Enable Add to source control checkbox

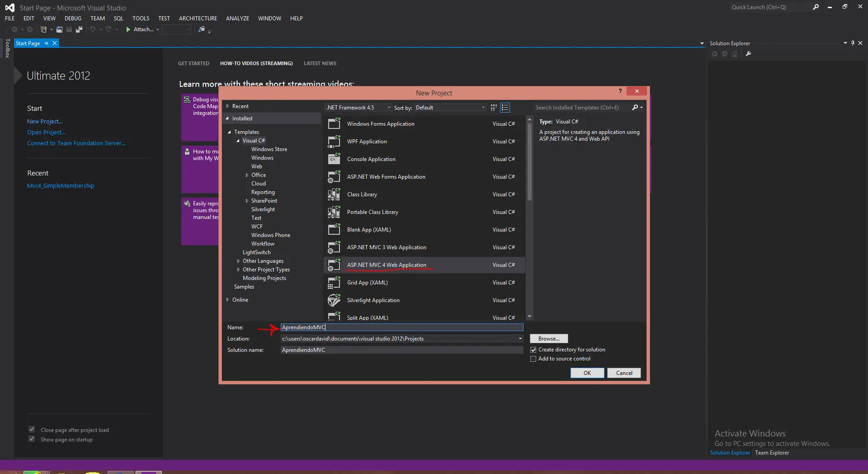point(533,359)
